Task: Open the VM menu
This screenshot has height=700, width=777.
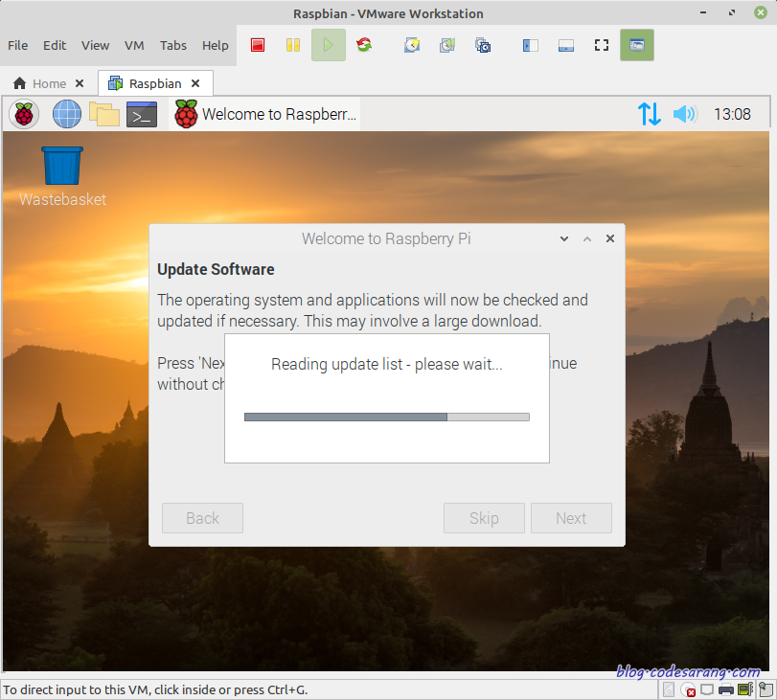Action: pyautogui.click(x=134, y=45)
